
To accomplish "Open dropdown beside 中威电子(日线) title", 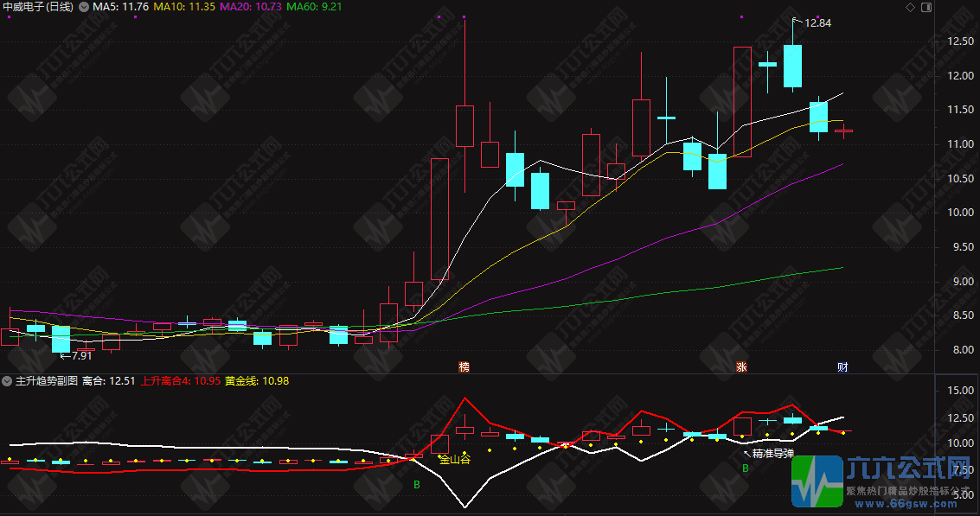I will click(x=84, y=7).
